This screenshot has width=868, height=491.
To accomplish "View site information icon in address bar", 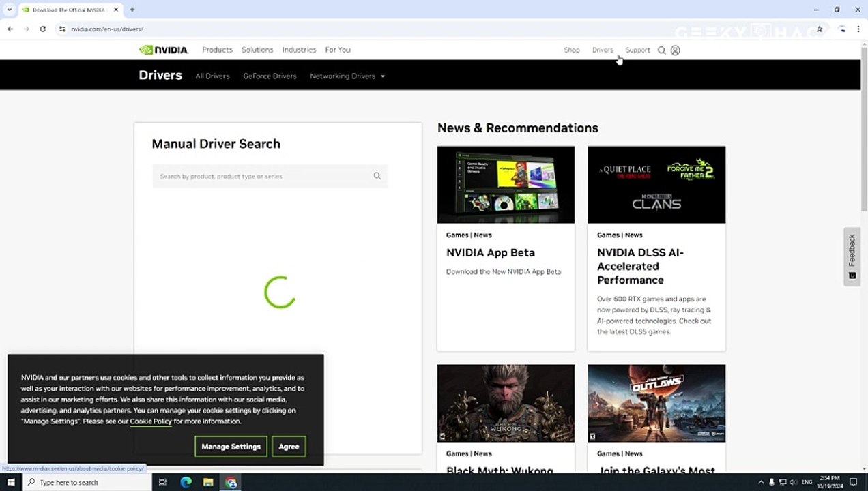I will 62,29.
